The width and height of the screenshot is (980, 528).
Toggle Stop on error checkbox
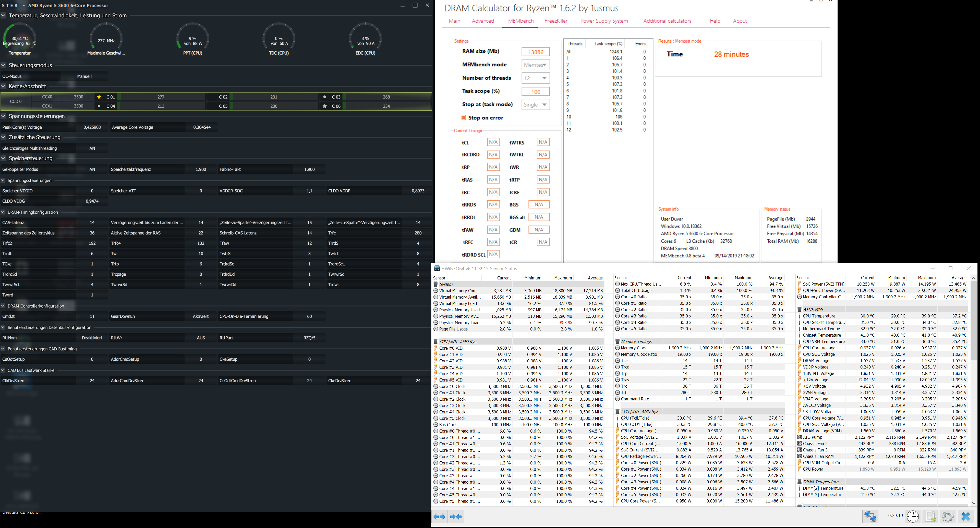point(463,118)
